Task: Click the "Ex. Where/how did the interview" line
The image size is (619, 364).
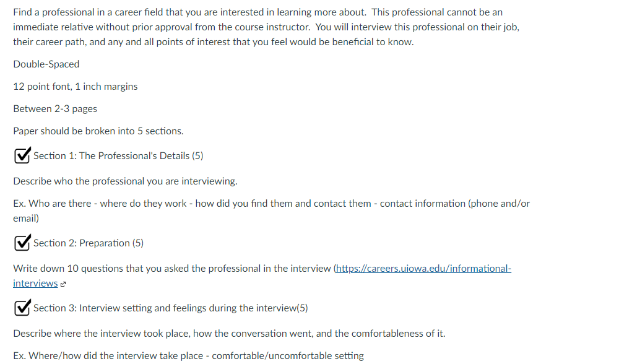Action: [188, 356]
